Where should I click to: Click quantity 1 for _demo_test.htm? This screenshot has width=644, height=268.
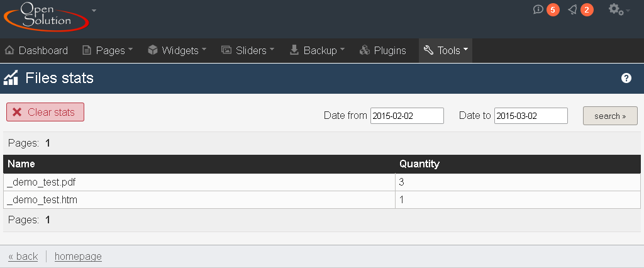402,200
